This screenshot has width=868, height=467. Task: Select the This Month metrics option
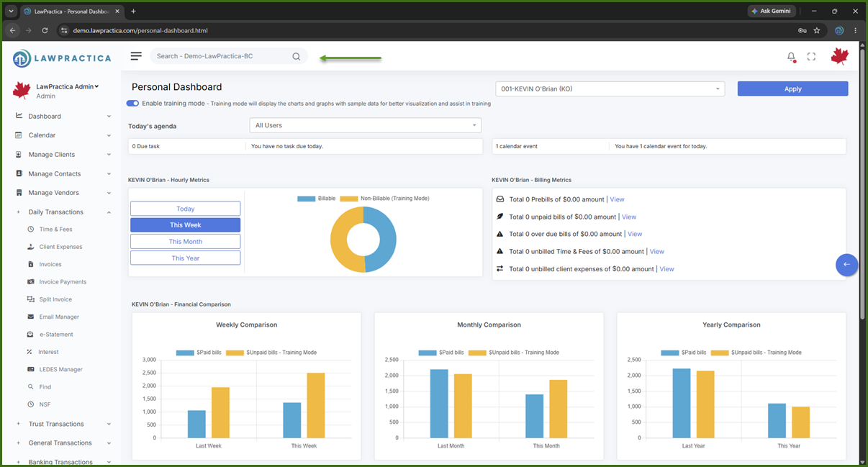186,242
